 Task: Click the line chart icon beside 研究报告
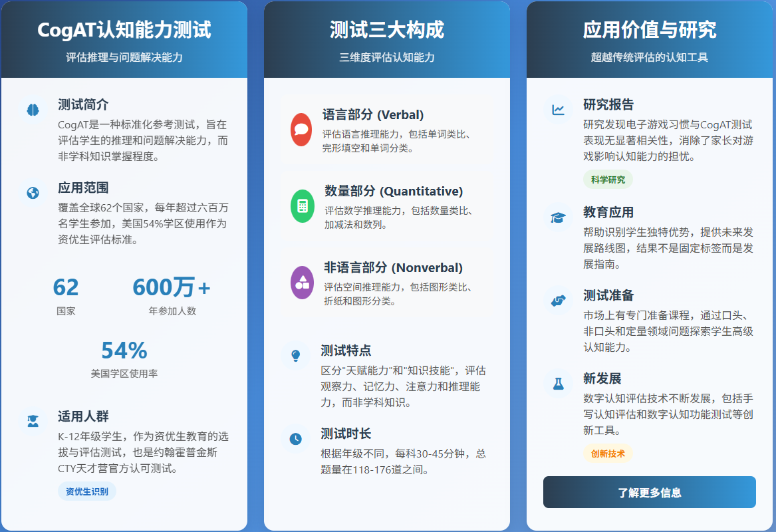[x=559, y=110]
